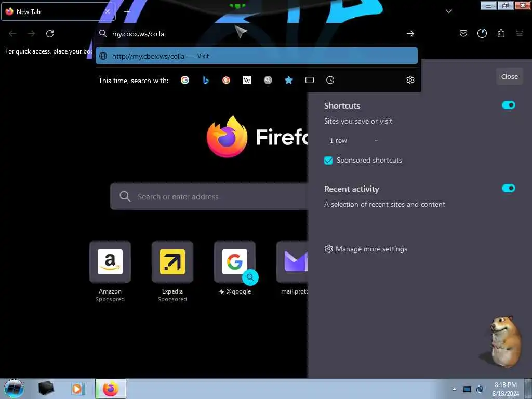This screenshot has height=399, width=532.
Task: Open Save to Pocket
Action: click(x=463, y=33)
